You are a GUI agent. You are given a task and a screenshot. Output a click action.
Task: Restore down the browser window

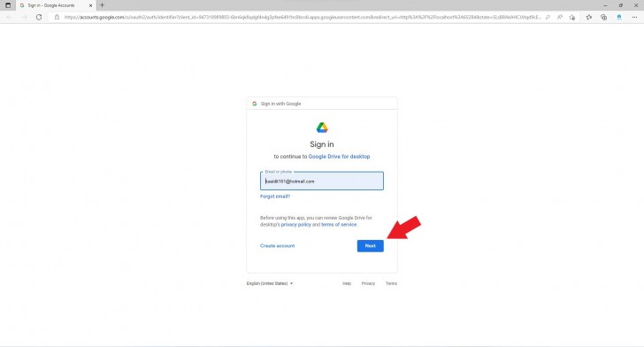(621, 5)
